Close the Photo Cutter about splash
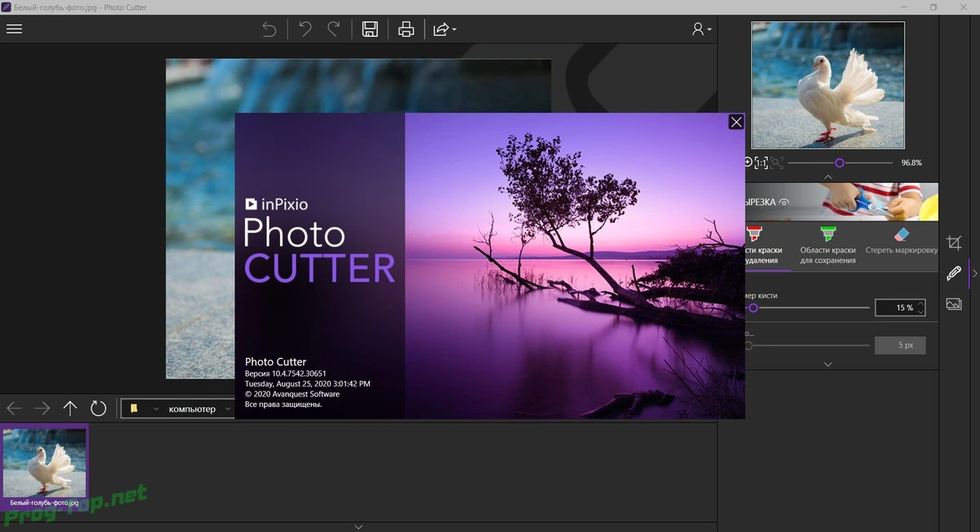This screenshot has width=980, height=532. tap(736, 122)
